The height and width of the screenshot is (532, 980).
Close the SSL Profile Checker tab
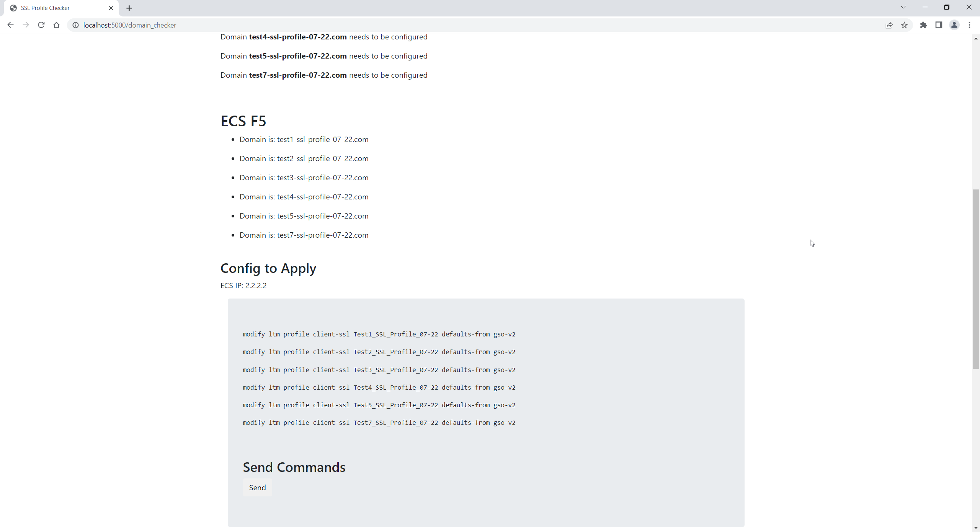tap(111, 8)
